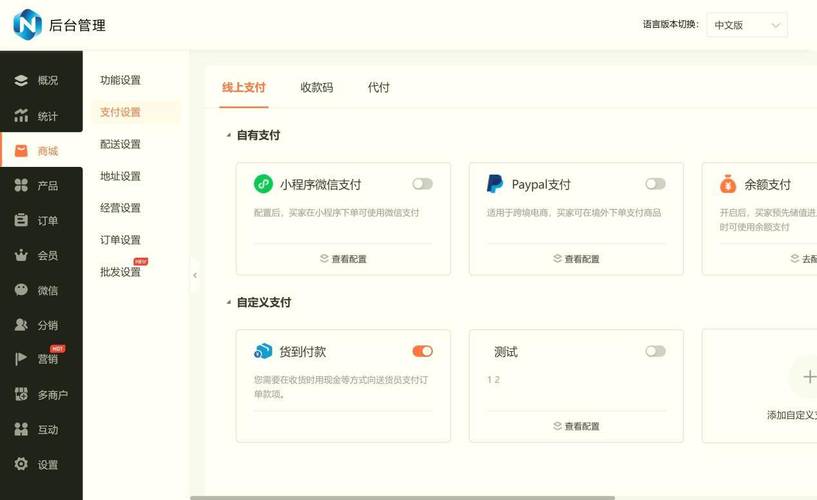Click the 货到付款 card title
The height and width of the screenshot is (500, 817).
pyautogui.click(x=303, y=352)
